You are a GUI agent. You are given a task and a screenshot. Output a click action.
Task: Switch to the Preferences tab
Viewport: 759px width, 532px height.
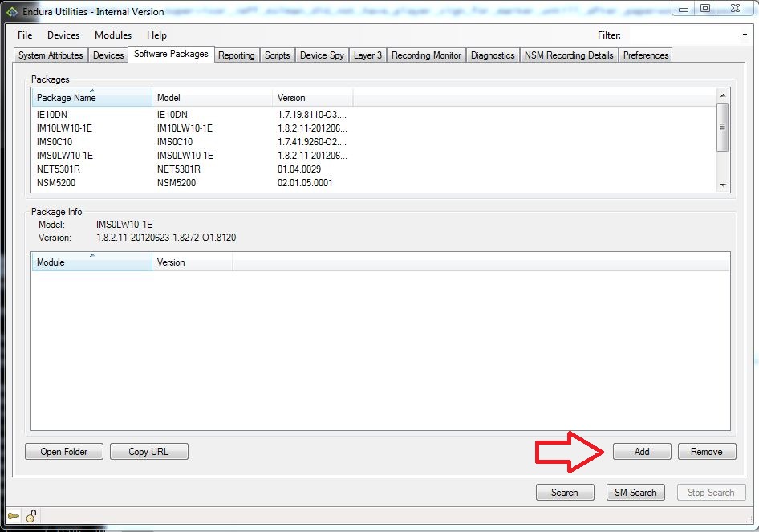[645, 55]
